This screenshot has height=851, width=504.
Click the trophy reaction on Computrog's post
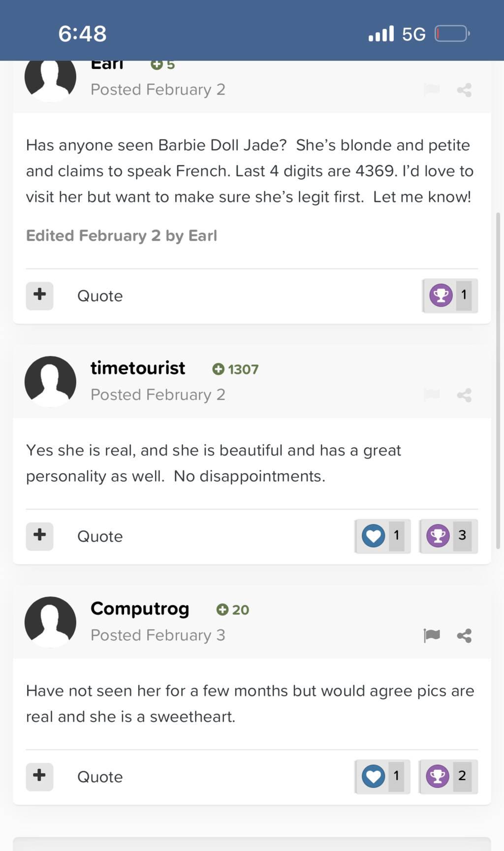tap(438, 777)
